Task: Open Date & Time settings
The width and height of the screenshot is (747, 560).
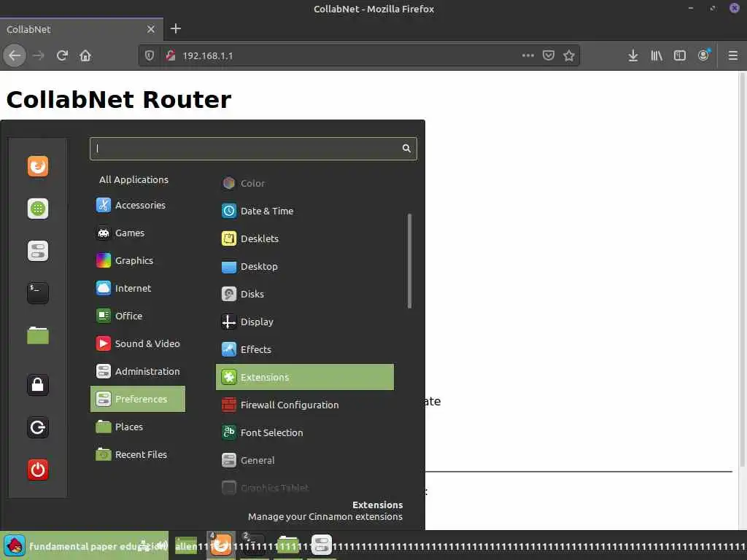Action: click(x=305, y=211)
